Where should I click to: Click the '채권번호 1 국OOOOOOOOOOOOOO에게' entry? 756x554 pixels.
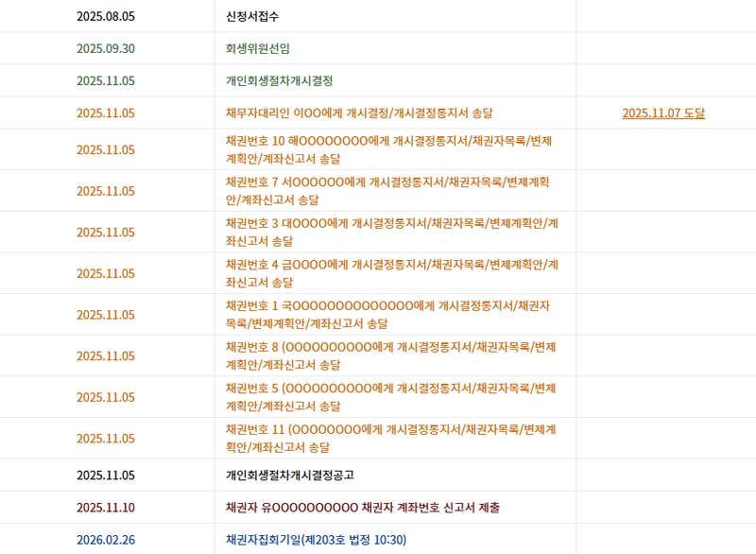click(x=387, y=315)
